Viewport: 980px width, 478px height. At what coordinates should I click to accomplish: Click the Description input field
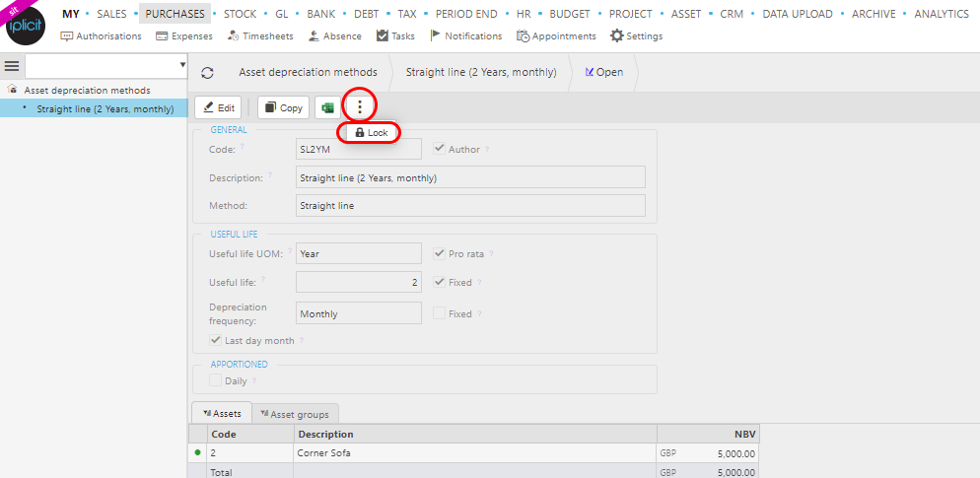point(470,177)
